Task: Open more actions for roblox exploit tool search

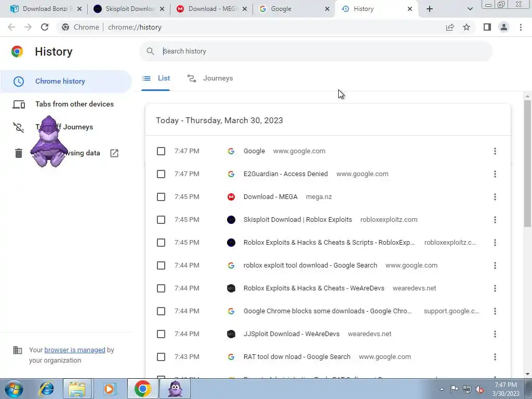Action: (495, 265)
